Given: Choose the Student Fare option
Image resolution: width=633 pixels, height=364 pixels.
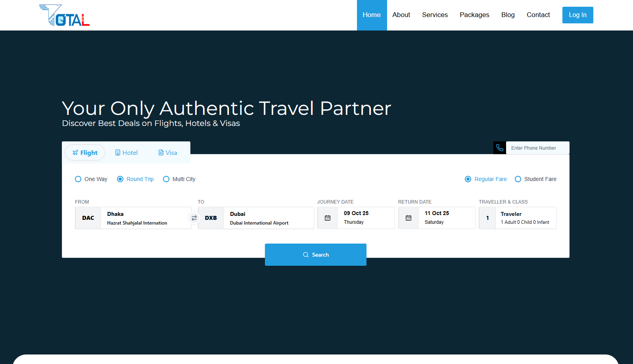Looking at the screenshot, I should (x=518, y=179).
